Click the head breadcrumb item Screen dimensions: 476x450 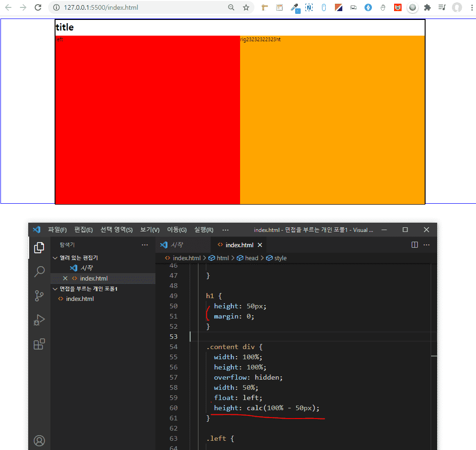pos(247,258)
